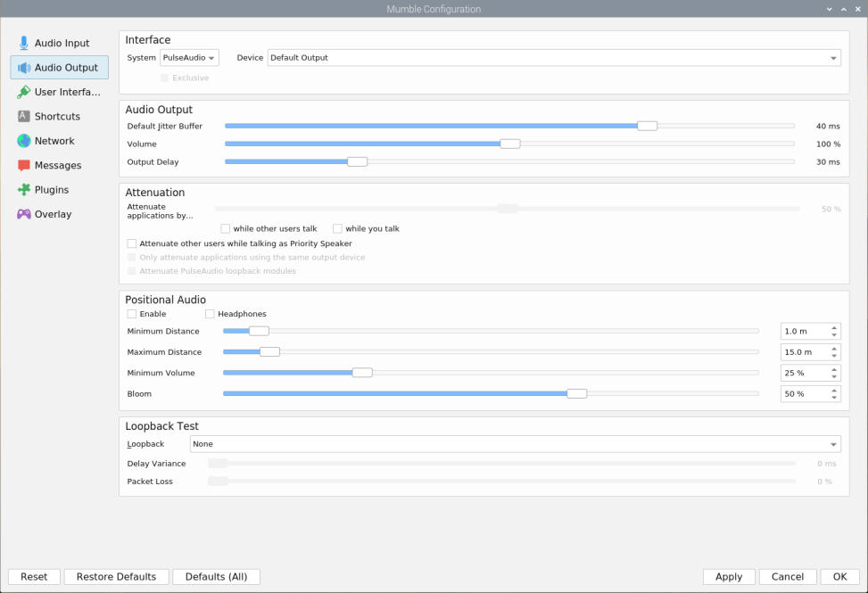Click the Audio Output speaker icon
This screenshot has height=593, width=868.
24,68
